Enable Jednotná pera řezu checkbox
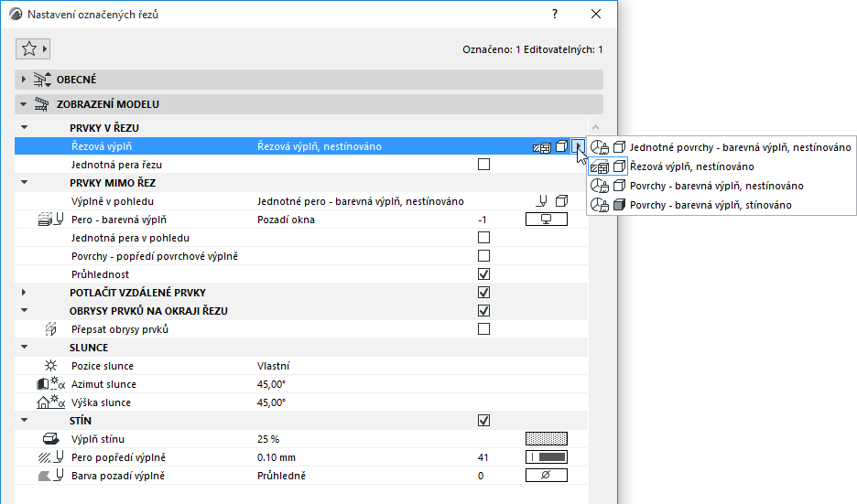Image resolution: width=857 pixels, height=504 pixels. tap(483, 165)
